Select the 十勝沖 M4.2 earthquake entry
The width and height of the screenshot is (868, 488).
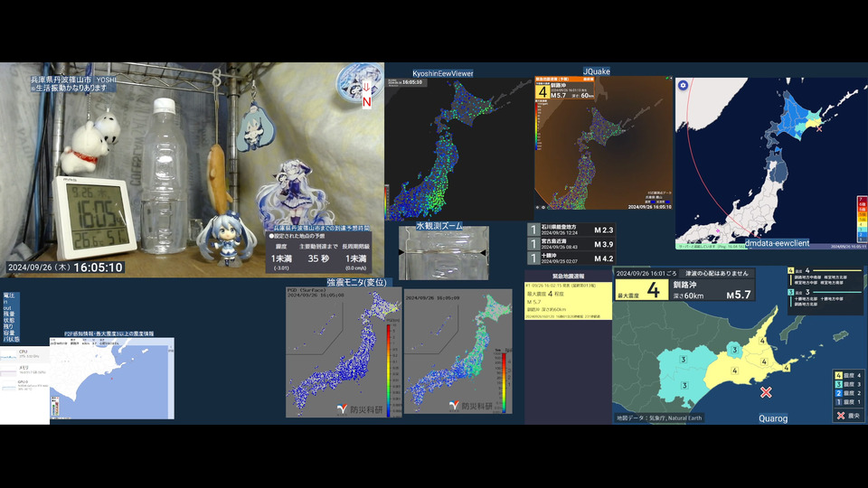[x=571, y=258]
